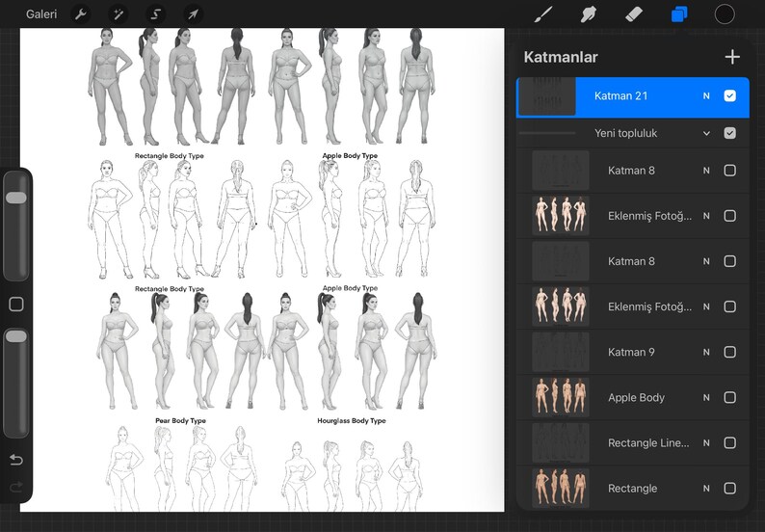Tap the square Modify button in sidebar
This screenshot has height=532, width=765.
coord(16,305)
